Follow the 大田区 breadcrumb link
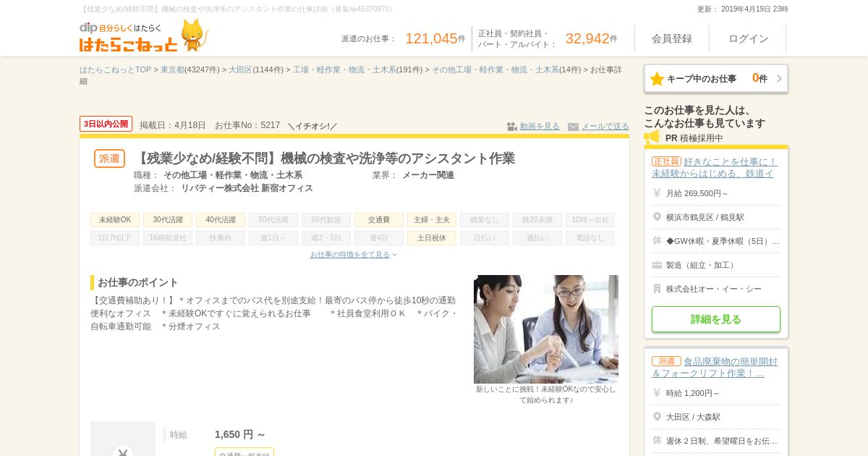This screenshot has height=456, width=868. click(240, 69)
